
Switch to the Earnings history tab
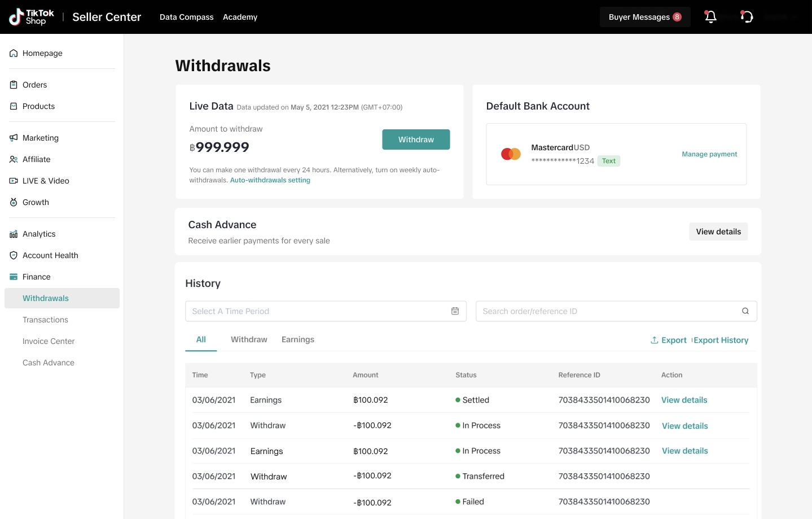tap(298, 339)
